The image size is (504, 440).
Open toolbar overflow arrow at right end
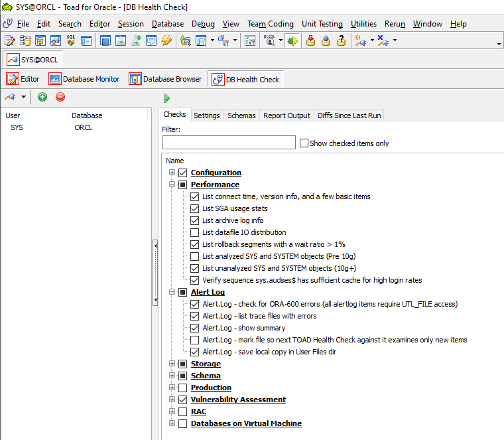point(499,44)
